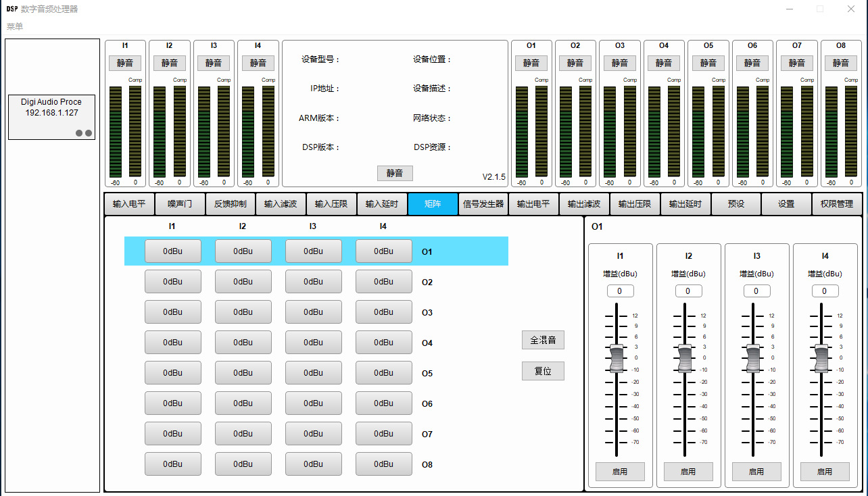Screen dimensions: 868x496
Task: Click the I3 gain fader handle
Action: [x=753, y=358]
